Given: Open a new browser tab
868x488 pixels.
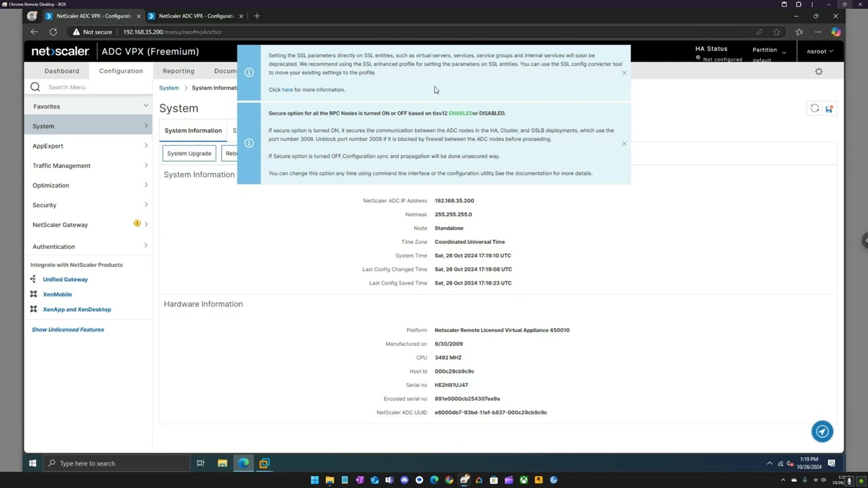Looking at the screenshot, I should (256, 16).
